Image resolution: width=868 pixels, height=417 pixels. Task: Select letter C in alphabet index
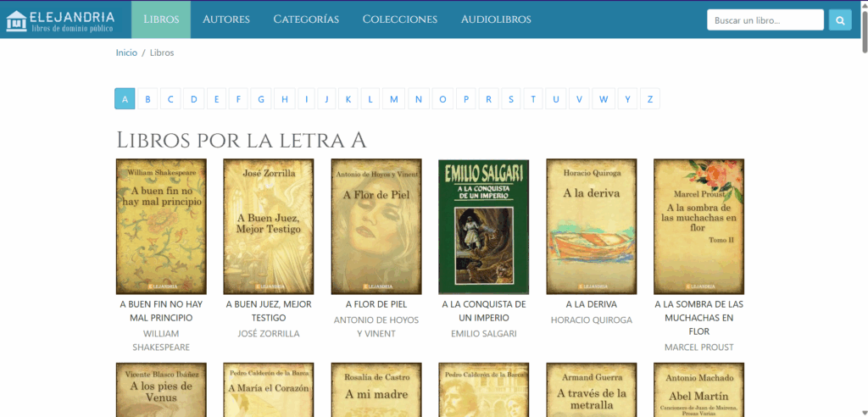click(x=170, y=99)
